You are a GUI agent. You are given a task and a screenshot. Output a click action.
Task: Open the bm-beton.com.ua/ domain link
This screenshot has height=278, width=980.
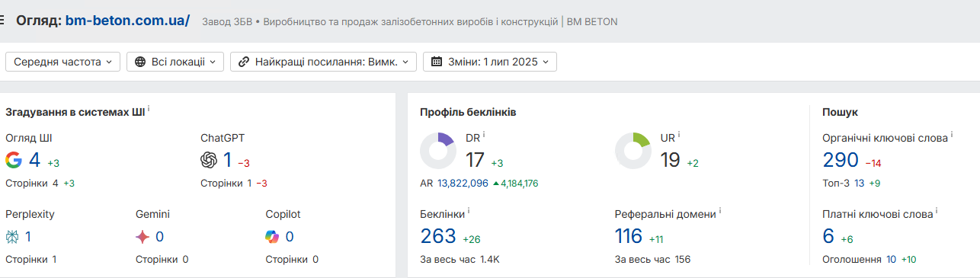click(127, 21)
